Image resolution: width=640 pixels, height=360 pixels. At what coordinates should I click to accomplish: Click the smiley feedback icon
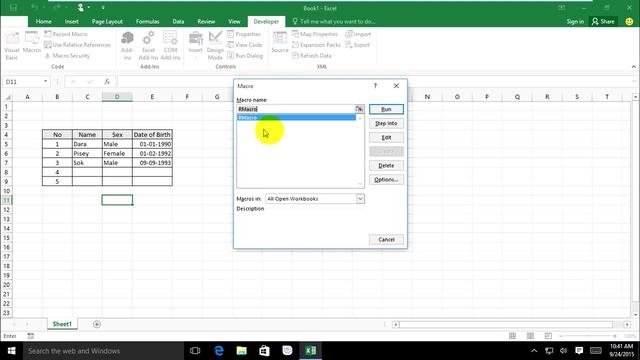(x=629, y=22)
